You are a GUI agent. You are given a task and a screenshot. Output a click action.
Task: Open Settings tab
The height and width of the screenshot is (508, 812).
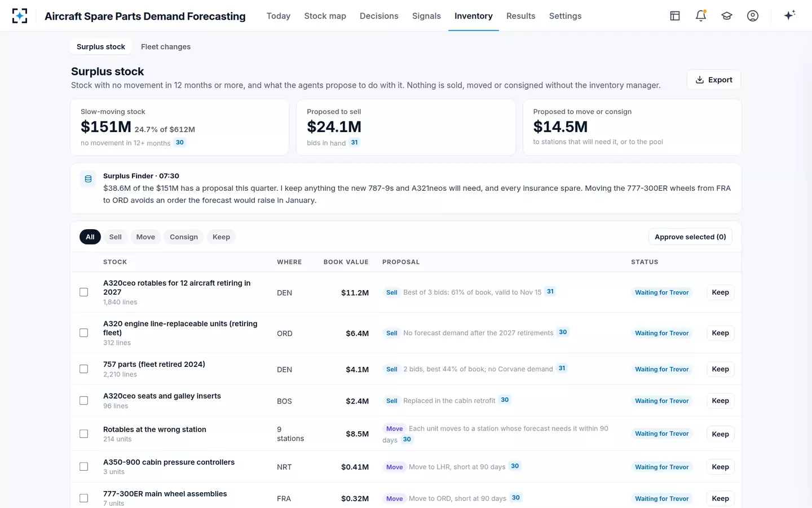[565, 16]
